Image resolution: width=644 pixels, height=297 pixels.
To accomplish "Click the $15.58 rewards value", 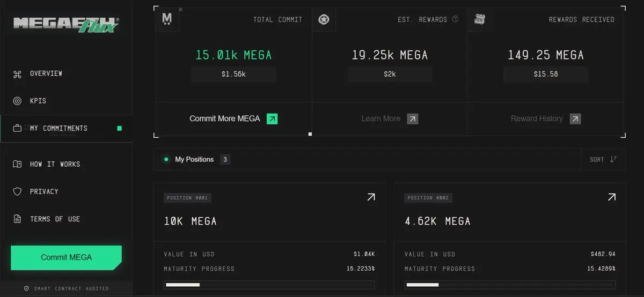I will 546,74.
